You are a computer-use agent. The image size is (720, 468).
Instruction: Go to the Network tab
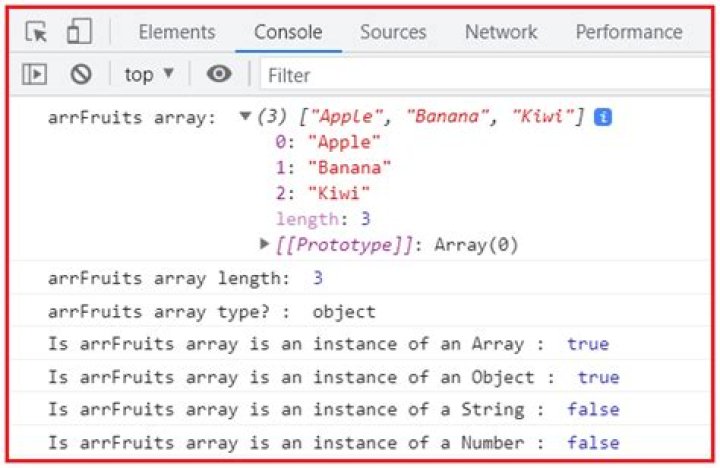tap(501, 32)
